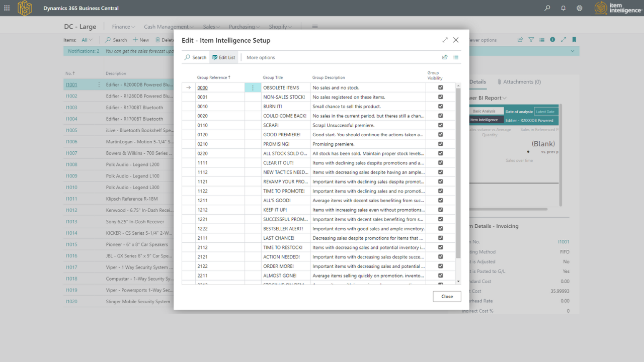Click the honeycomb logo beside Dynamics 365 title
The height and width of the screenshot is (362, 644).
tap(25, 8)
